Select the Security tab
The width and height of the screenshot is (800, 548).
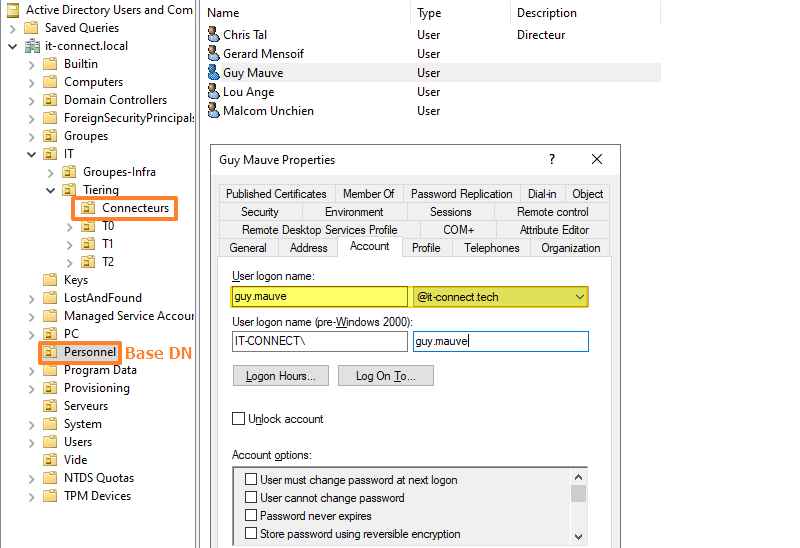(x=260, y=212)
